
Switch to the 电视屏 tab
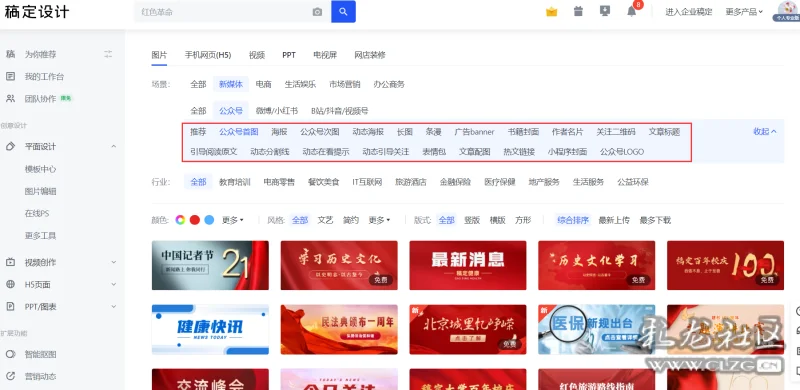(325, 55)
